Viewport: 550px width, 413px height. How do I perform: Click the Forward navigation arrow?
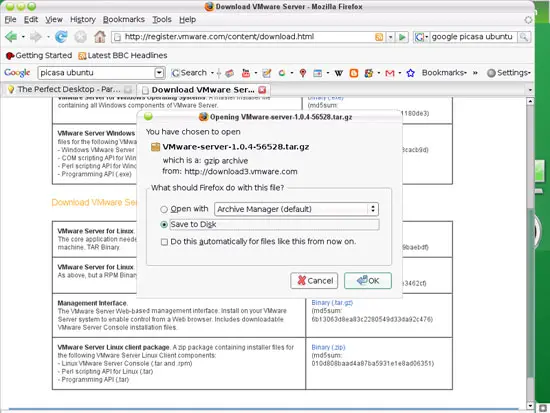[35, 36]
